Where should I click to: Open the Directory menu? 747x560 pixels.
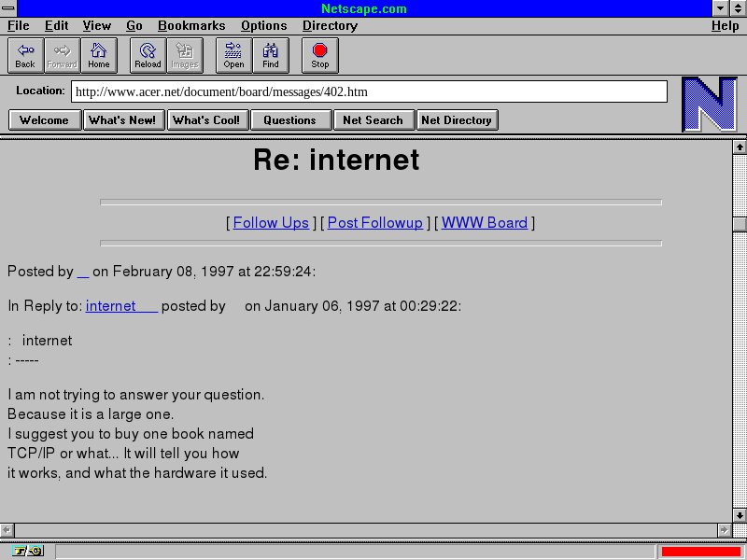331,26
